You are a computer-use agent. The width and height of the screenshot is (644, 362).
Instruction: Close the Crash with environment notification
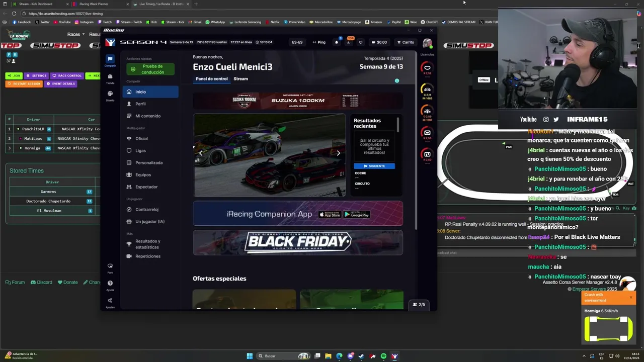tap(631, 297)
